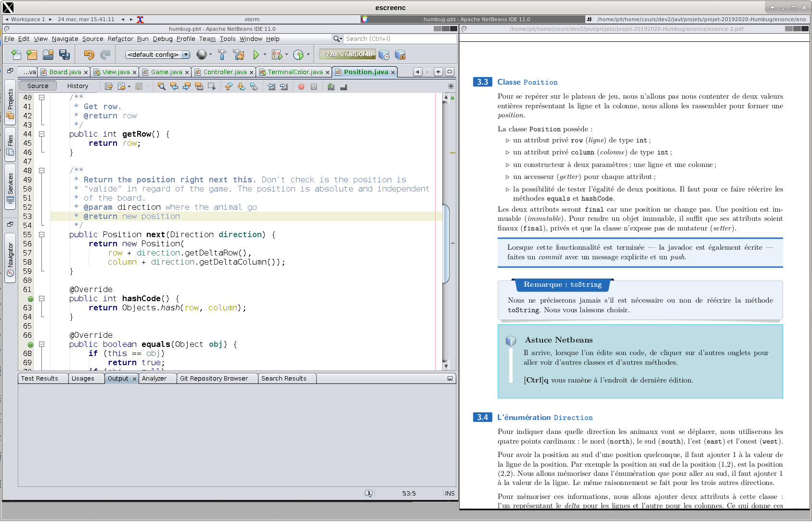Switch the editor to History view
The height and width of the screenshot is (522, 812).
coord(77,86)
